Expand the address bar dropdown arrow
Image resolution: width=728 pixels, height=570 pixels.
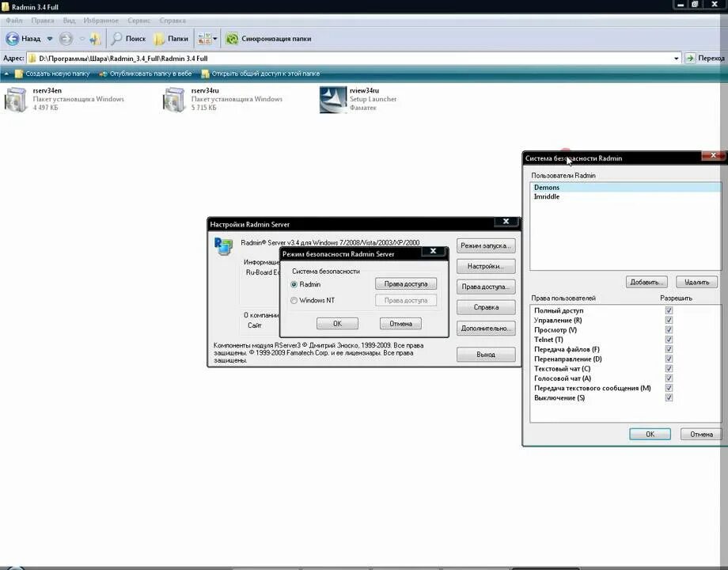pos(676,59)
